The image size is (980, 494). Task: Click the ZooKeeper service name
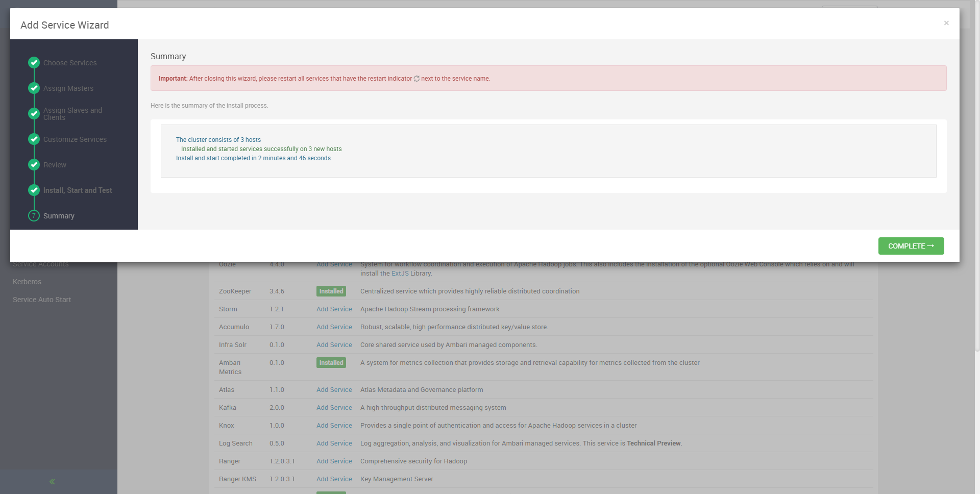(x=235, y=291)
